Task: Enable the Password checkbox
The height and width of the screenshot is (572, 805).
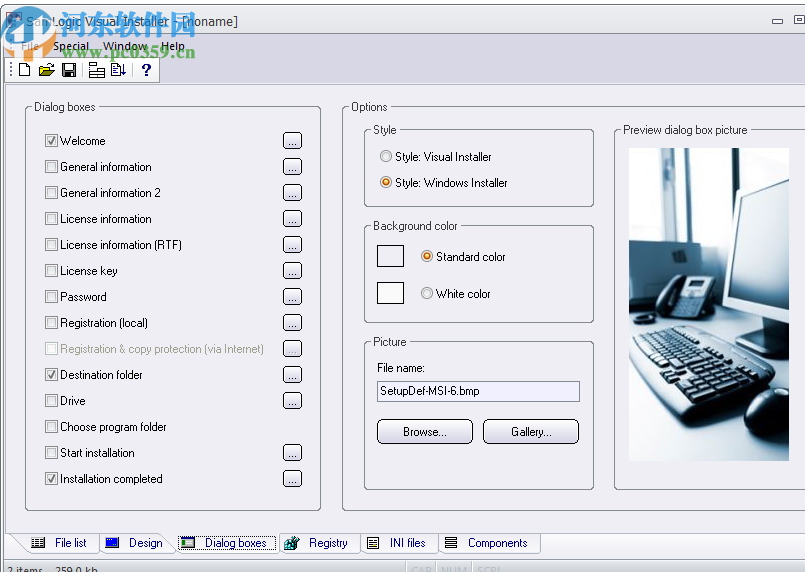Action: click(x=51, y=297)
